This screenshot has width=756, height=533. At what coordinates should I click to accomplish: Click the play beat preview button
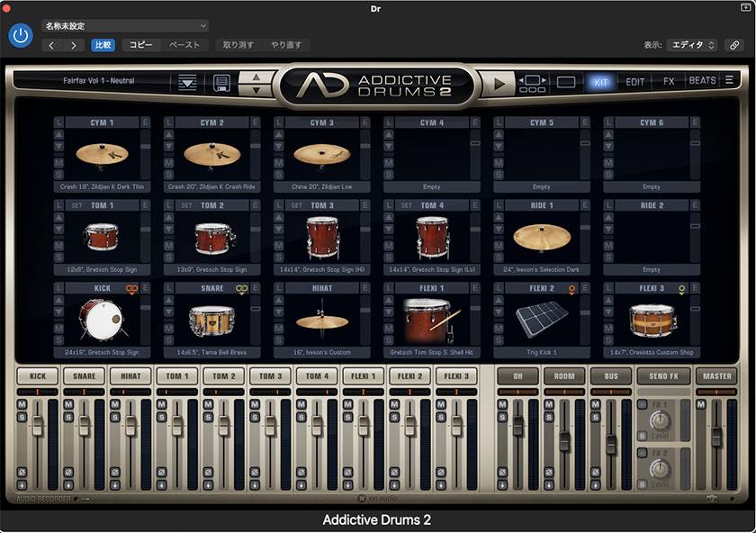point(499,84)
